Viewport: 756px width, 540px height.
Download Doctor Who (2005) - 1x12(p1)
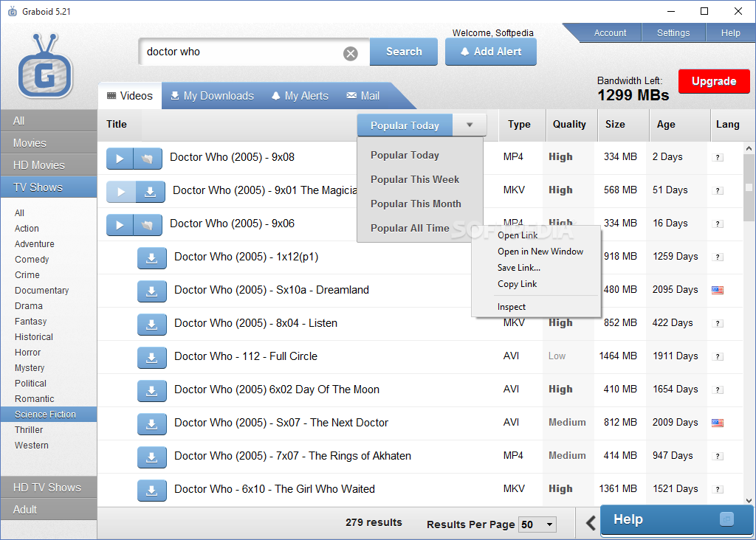click(152, 258)
